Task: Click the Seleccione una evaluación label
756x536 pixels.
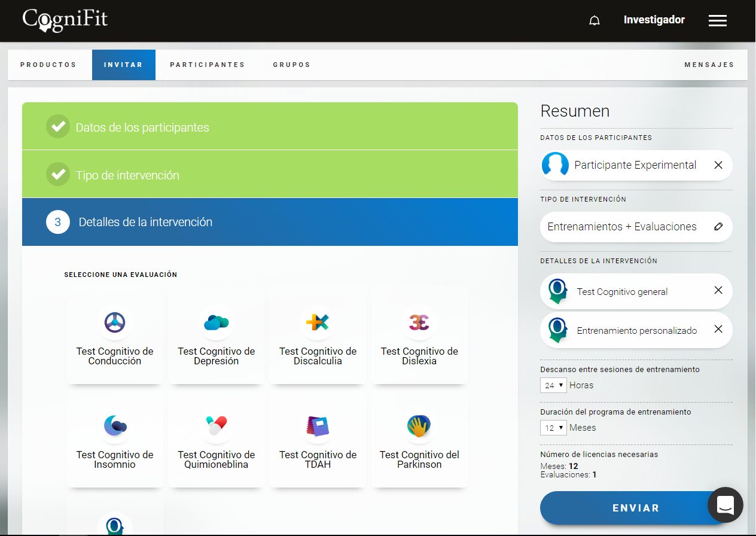Action: coord(121,275)
